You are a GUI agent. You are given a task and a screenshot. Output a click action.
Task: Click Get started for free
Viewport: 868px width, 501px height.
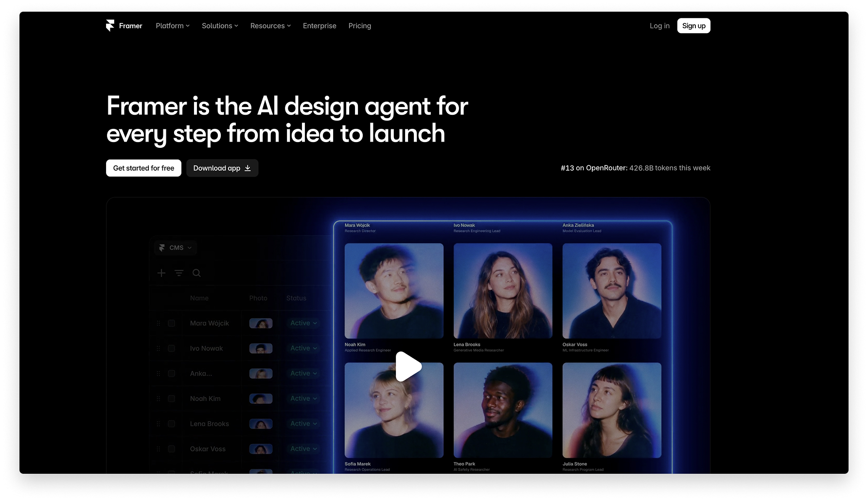click(x=143, y=168)
